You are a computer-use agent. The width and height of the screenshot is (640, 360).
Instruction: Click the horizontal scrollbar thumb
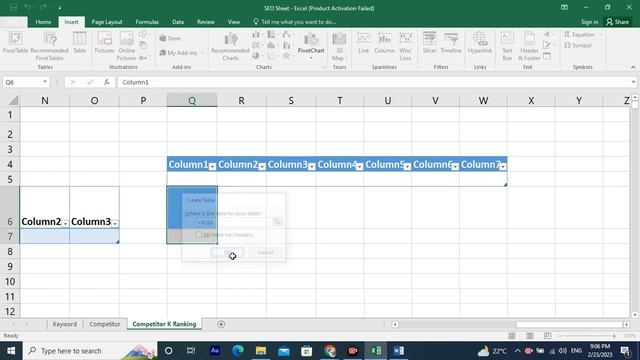coord(569,324)
